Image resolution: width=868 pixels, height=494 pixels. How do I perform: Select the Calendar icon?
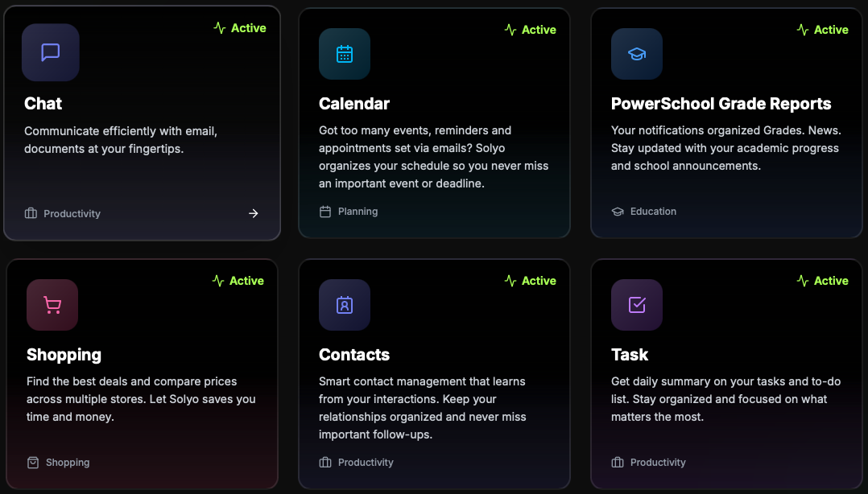tap(345, 55)
